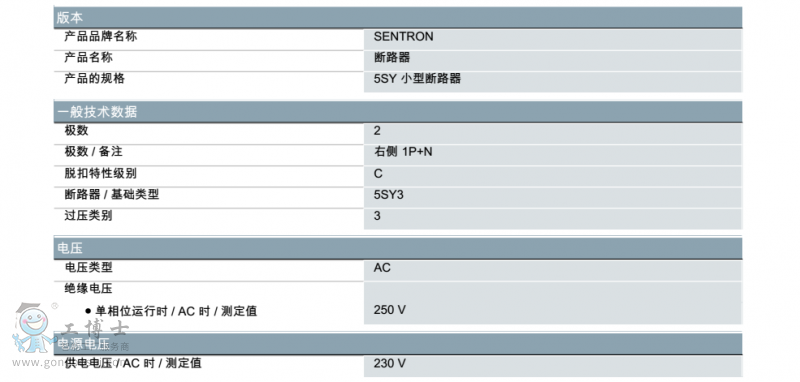Click the AC voltage type value
The height and width of the screenshot is (382, 800).
(382, 268)
